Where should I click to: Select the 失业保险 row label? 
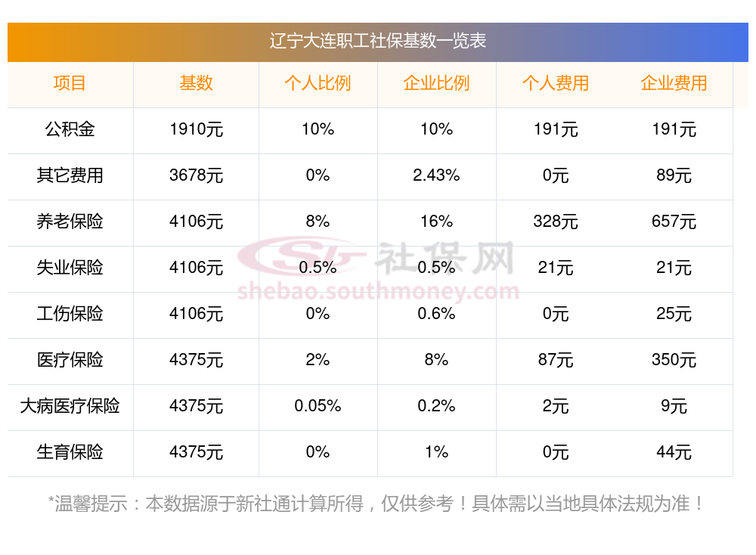coord(70,268)
